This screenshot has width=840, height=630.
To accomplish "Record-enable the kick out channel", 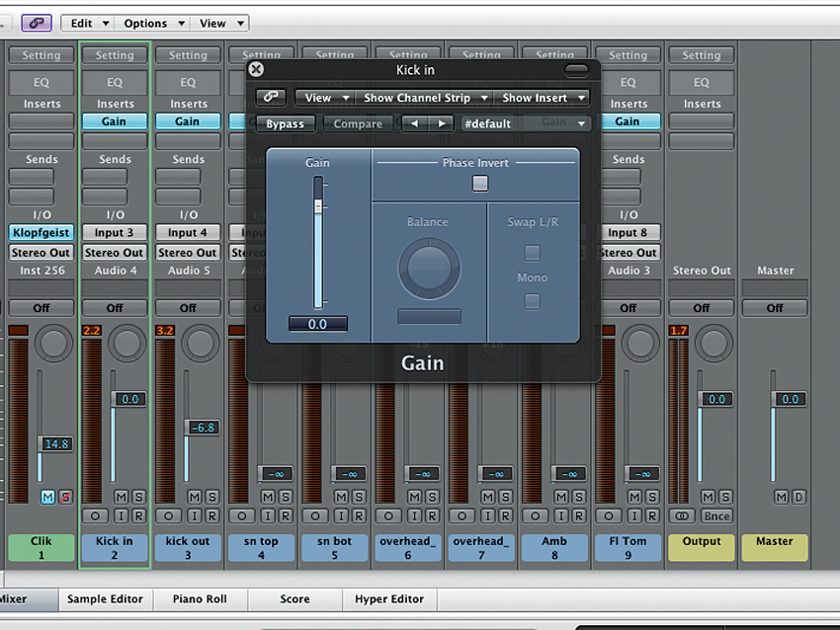I will pyautogui.click(x=212, y=516).
